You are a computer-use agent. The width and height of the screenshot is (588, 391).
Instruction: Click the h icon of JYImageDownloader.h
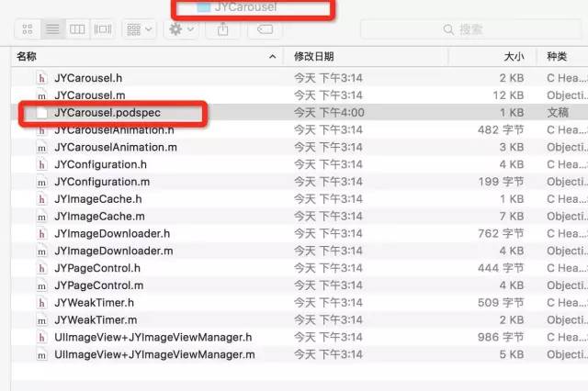pos(41,233)
